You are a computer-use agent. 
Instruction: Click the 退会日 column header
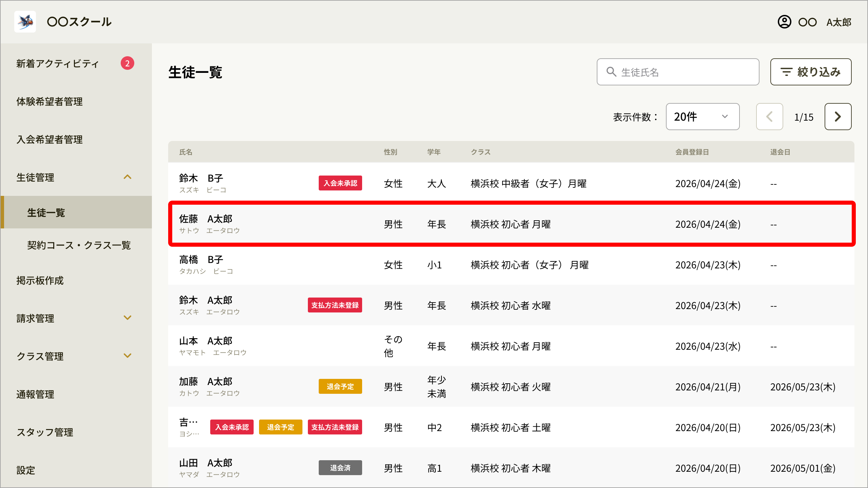click(781, 152)
